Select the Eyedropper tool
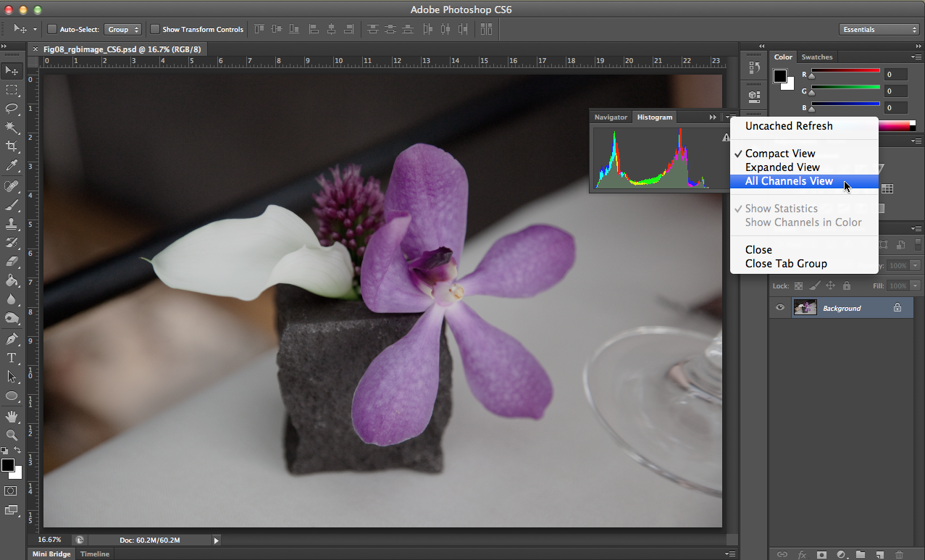Screen dimensions: 925x560 point(12,166)
